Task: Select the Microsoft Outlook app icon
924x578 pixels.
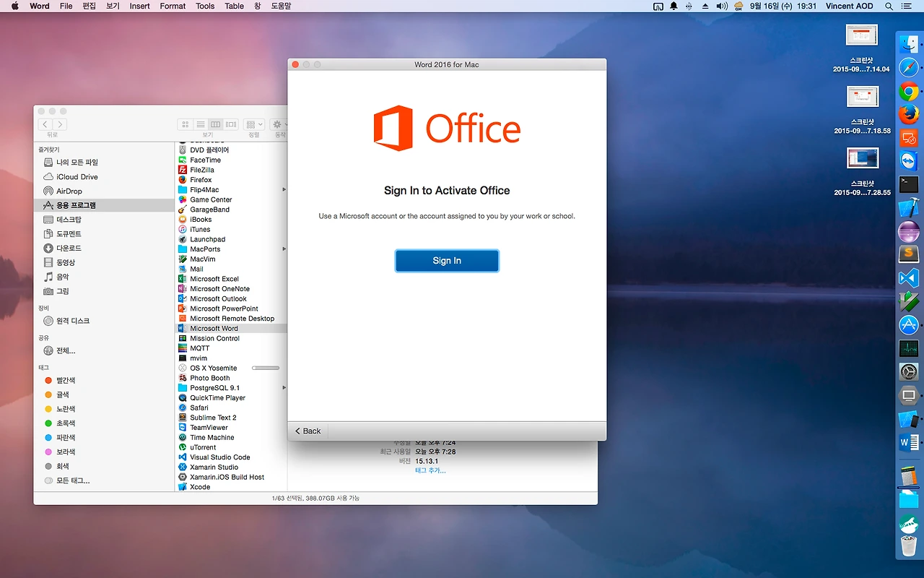Action: tap(183, 298)
